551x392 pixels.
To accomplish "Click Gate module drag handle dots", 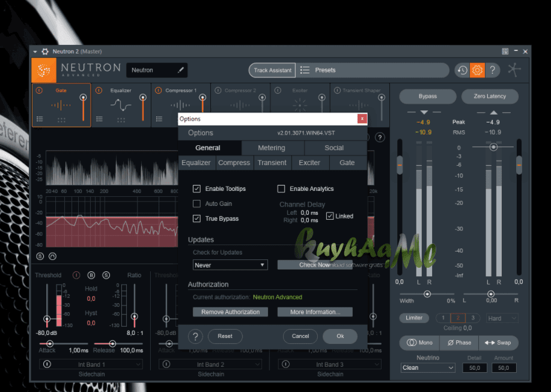I will click(61, 120).
